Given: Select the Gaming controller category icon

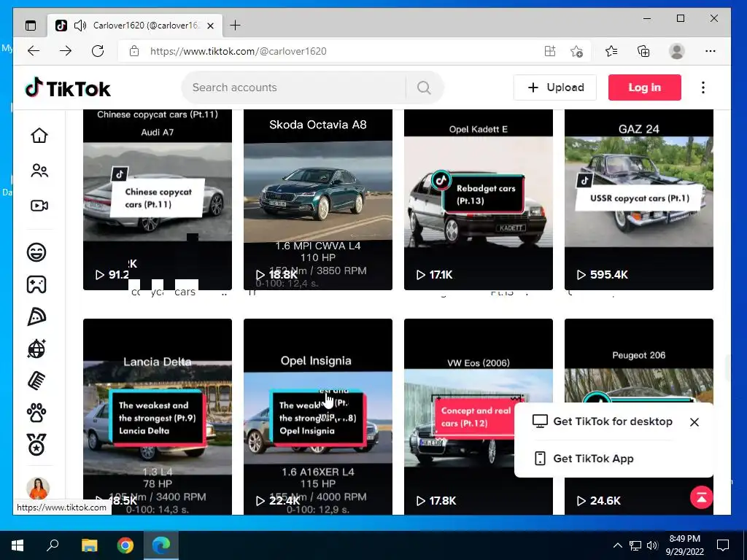Looking at the screenshot, I should 36,284.
